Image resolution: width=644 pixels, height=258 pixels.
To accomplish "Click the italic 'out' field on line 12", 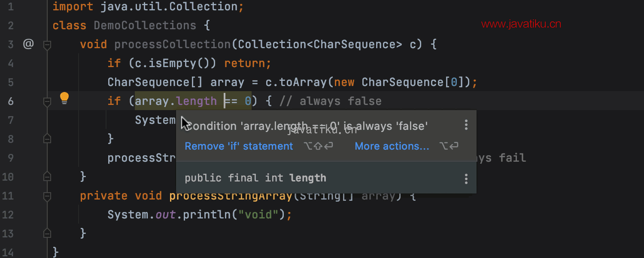I will pos(166,215).
